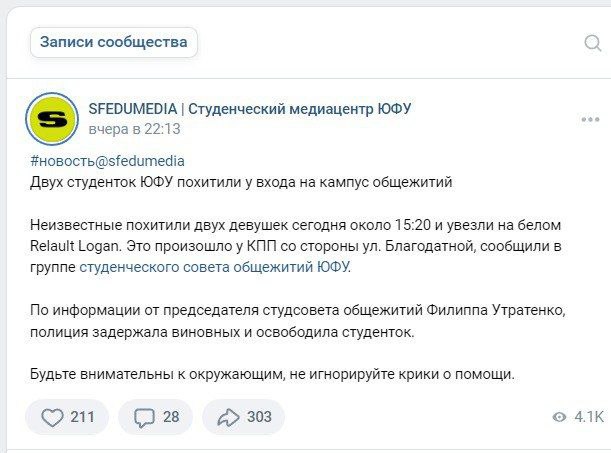Viewport: 611px width, 453px height.
Task: Toggle the heart like icon on the post
Action: point(52,417)
